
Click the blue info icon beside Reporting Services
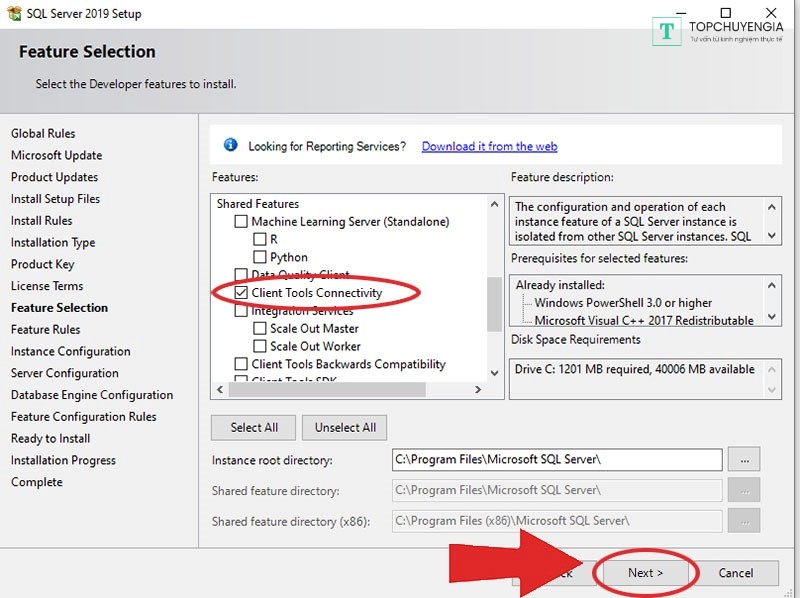[231, 146]
